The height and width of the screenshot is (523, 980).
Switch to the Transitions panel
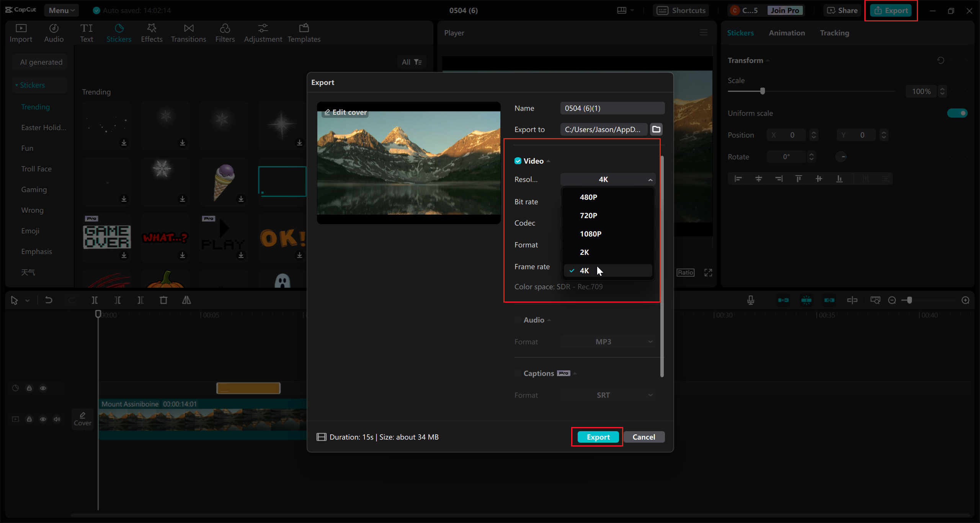point(188,33)
